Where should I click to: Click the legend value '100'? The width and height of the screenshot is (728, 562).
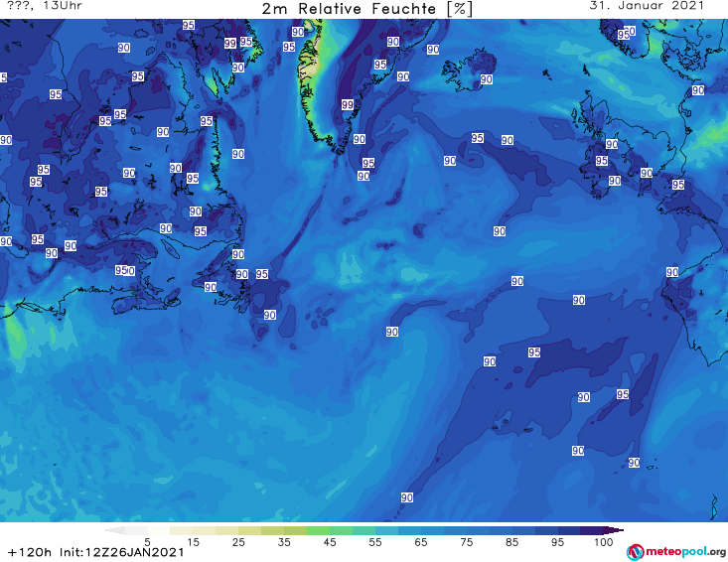[x=603, y=542]
